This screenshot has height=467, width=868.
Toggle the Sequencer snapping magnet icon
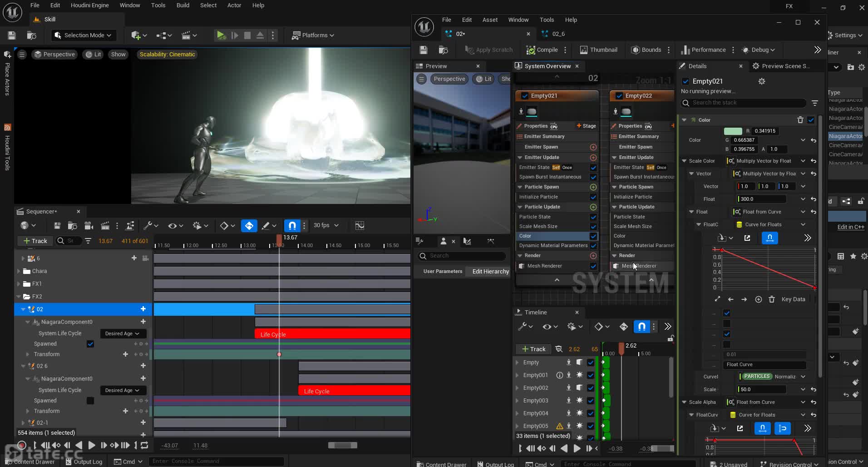[x=292, y=226]
